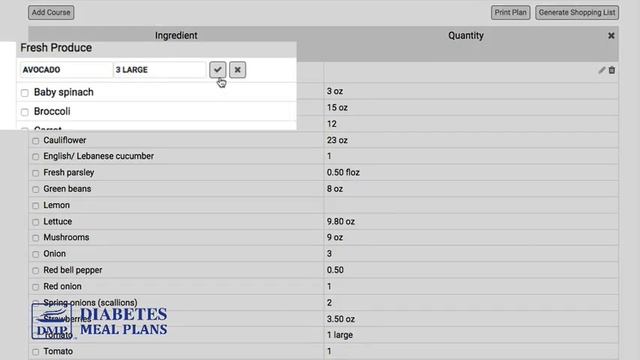Click the Baby spinach label

pos(64,92)
